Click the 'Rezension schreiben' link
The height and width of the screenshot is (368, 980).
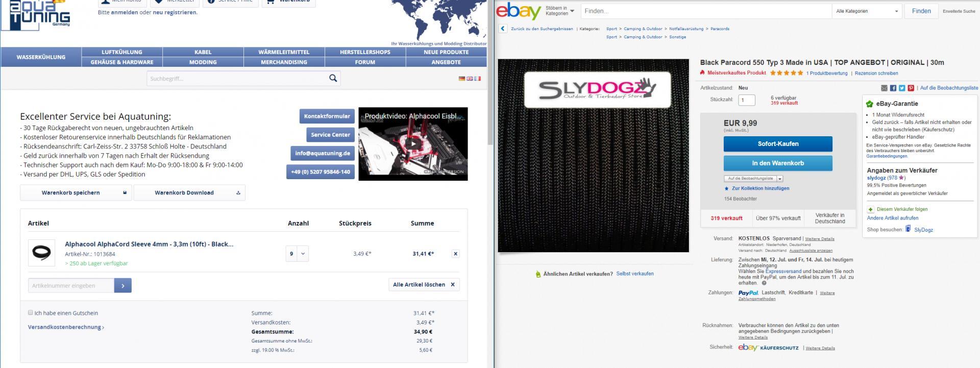876,73
